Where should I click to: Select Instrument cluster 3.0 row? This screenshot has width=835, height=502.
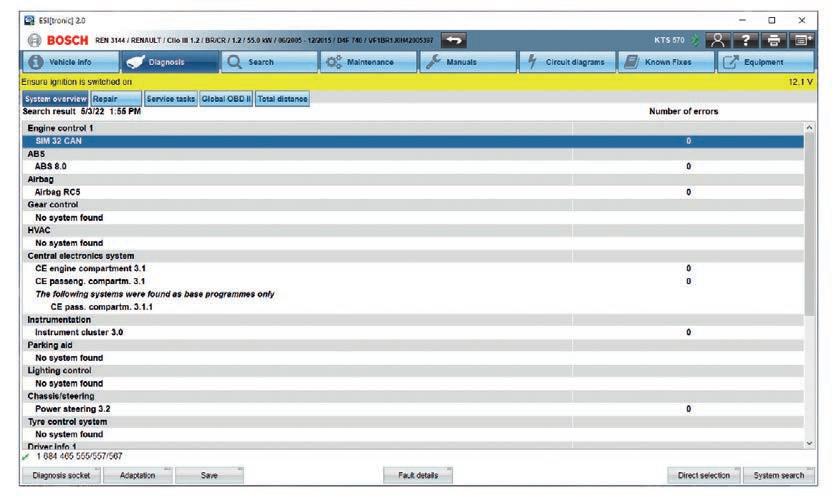click(x=413, y=332)
